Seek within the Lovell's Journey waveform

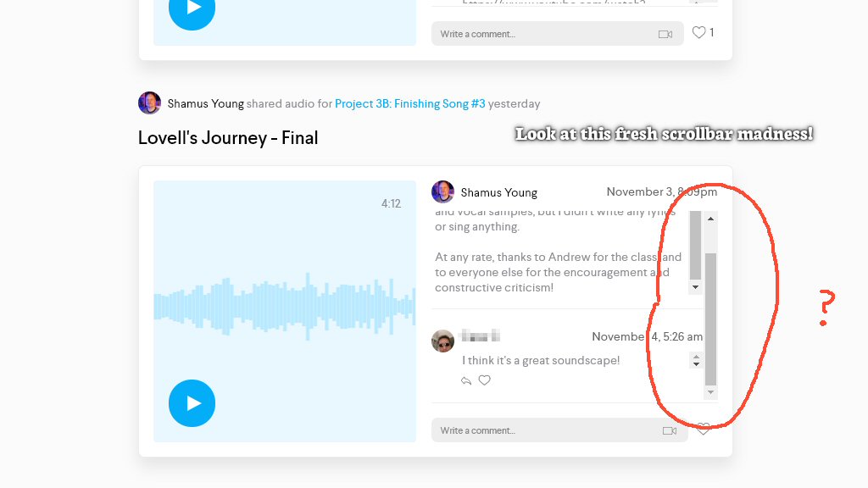285,306
